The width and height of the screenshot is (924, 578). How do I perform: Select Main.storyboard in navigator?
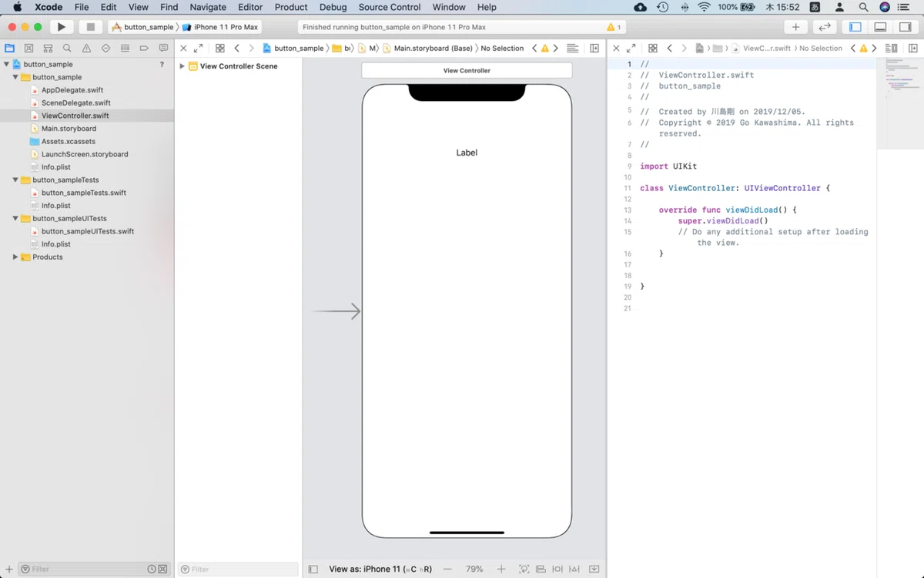pos(69,129)
